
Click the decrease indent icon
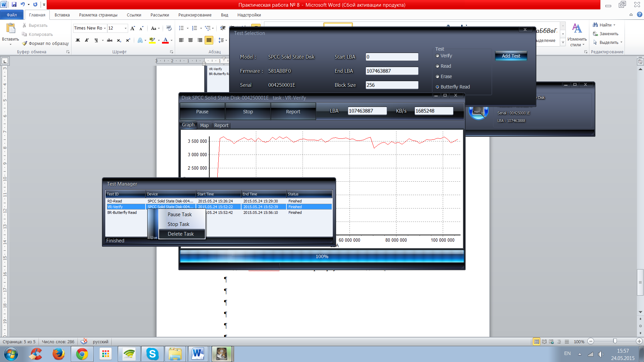(223, 28)
